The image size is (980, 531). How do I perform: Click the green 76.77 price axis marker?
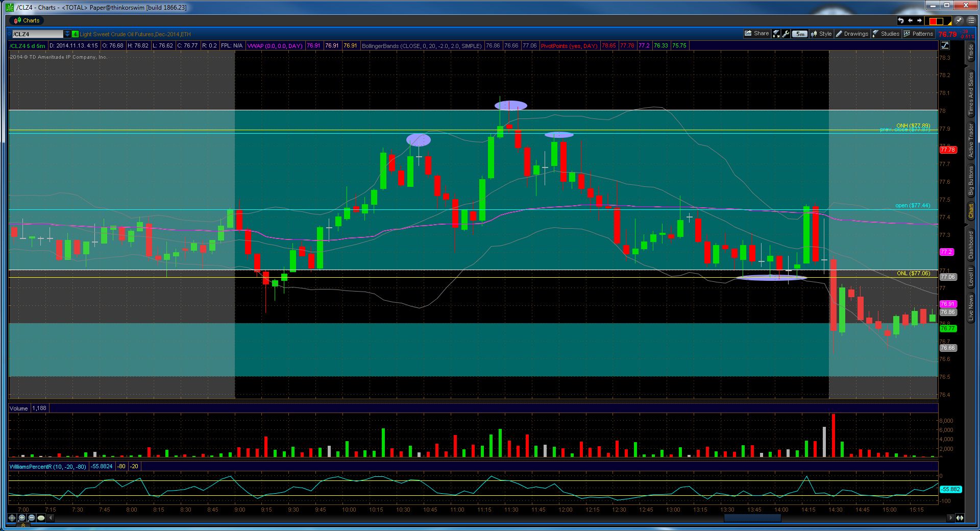[x=948, y=329]
